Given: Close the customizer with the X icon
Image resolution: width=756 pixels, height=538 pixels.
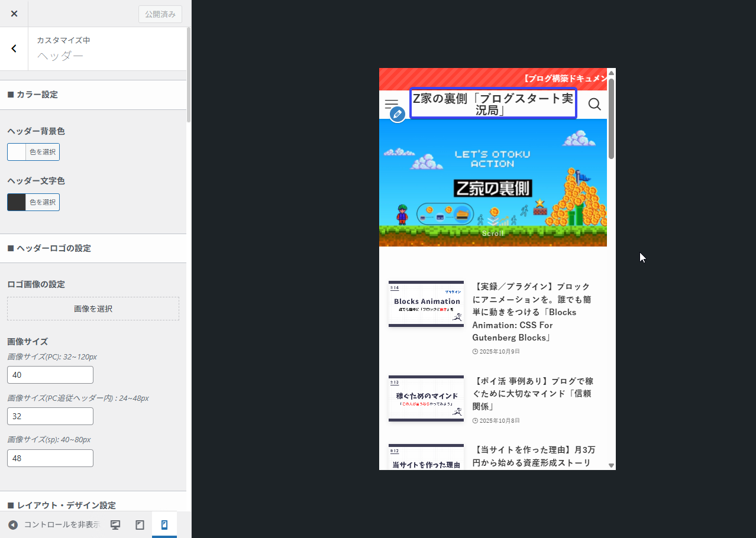Looking at the screenshot, I should coord(14,14).
